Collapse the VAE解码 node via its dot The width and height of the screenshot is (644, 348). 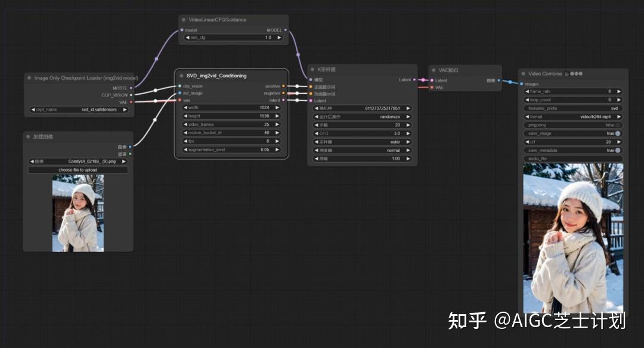point(434,69)
